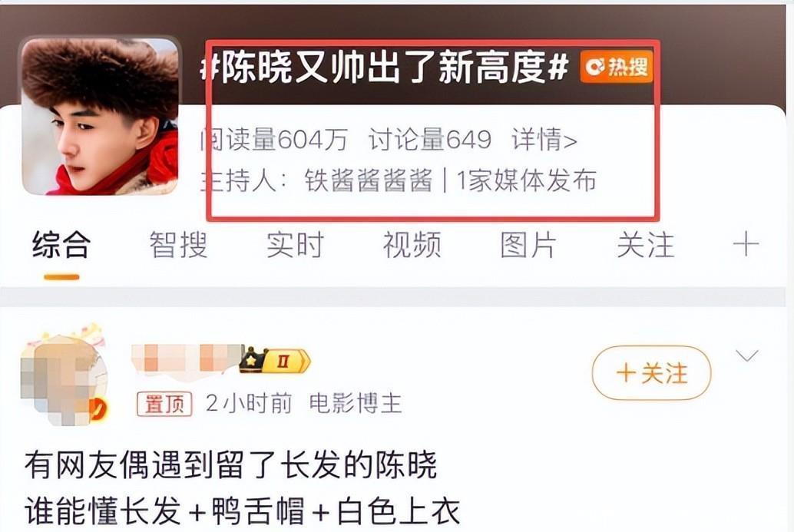Open the 1家媒体发布 media link
Screen dimensions: 794x532
527,180
